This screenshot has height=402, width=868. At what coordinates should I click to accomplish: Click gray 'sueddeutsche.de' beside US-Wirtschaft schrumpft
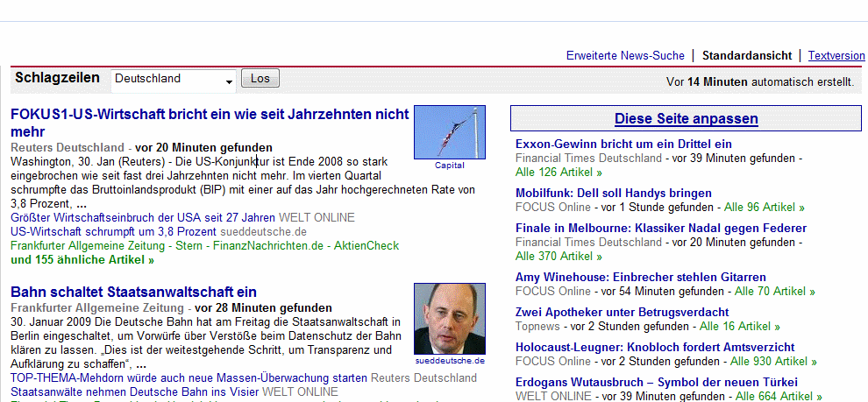(264, 232)
